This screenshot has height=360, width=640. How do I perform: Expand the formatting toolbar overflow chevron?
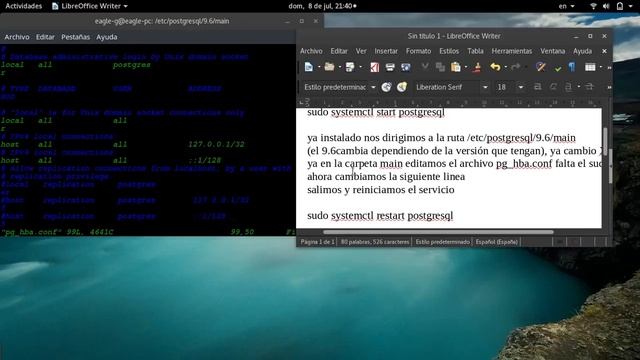click(x=609, y=87)
